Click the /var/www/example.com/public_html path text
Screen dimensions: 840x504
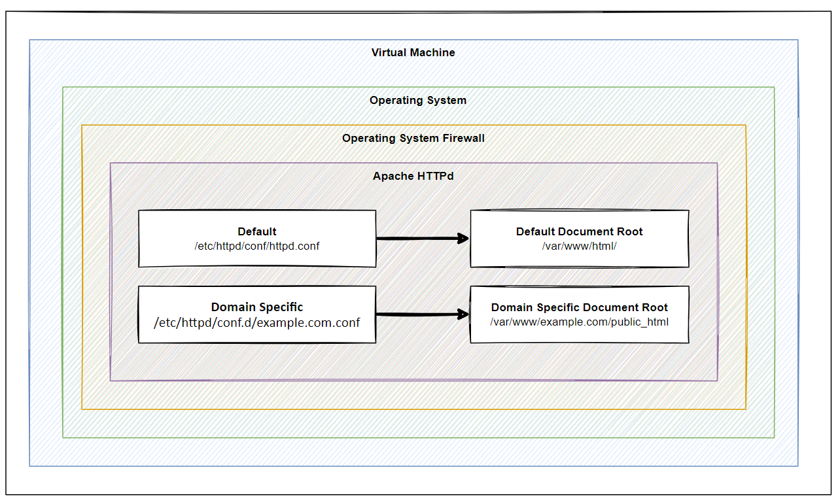[x=580, y=322]
